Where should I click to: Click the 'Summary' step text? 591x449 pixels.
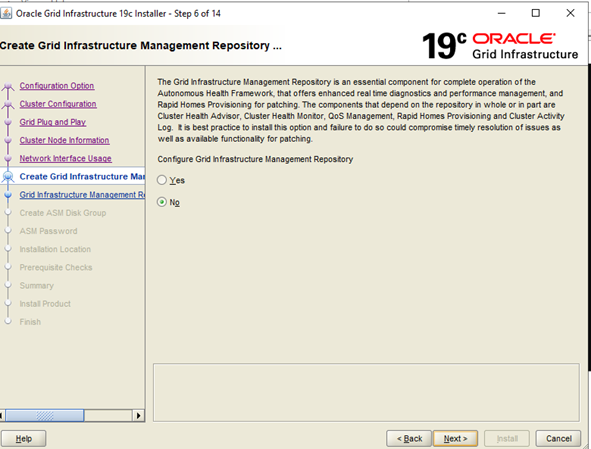tap(37, 285)
